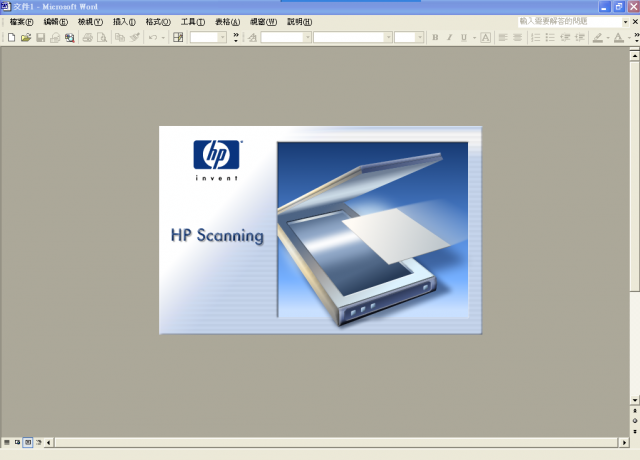Expand Formatting toolbar overflow options
This screenshot has width=640, height=460.
pyautogui.click(x=637, y=38)
